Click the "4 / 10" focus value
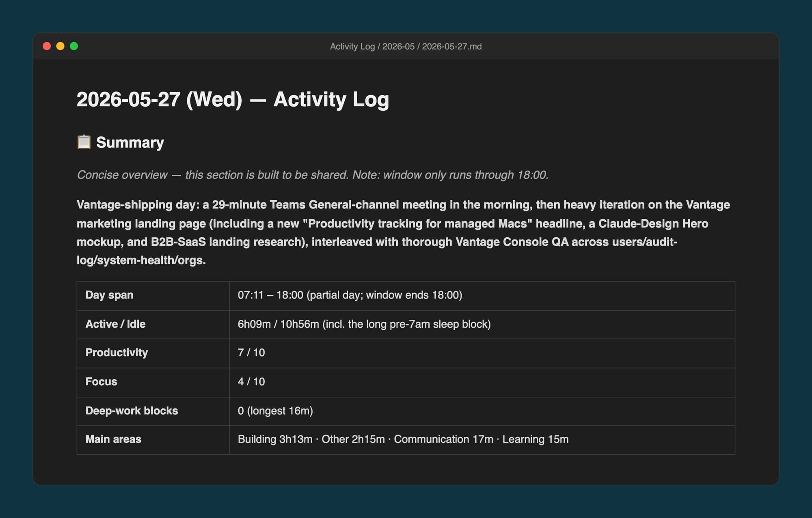This screenshot has width=812, height=518. [x=251, y=382]
